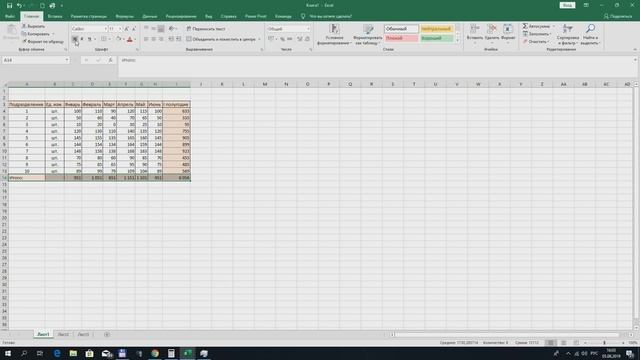
Task: Apply red font color button
Action: (130, 39)
